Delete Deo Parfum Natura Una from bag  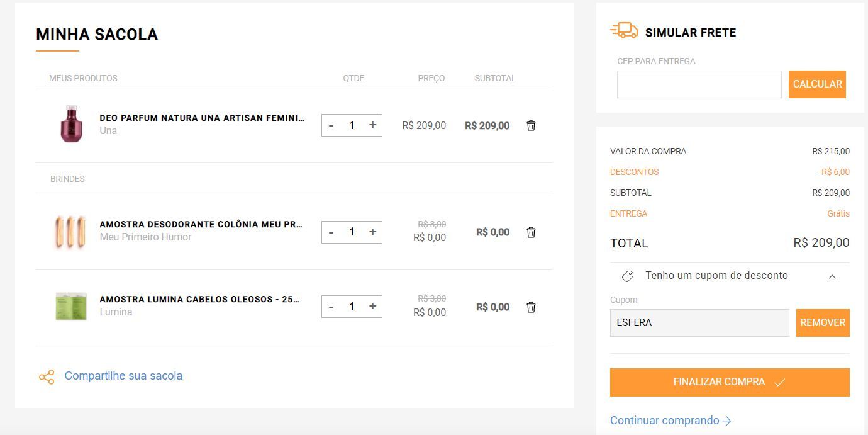coord(531,125)
